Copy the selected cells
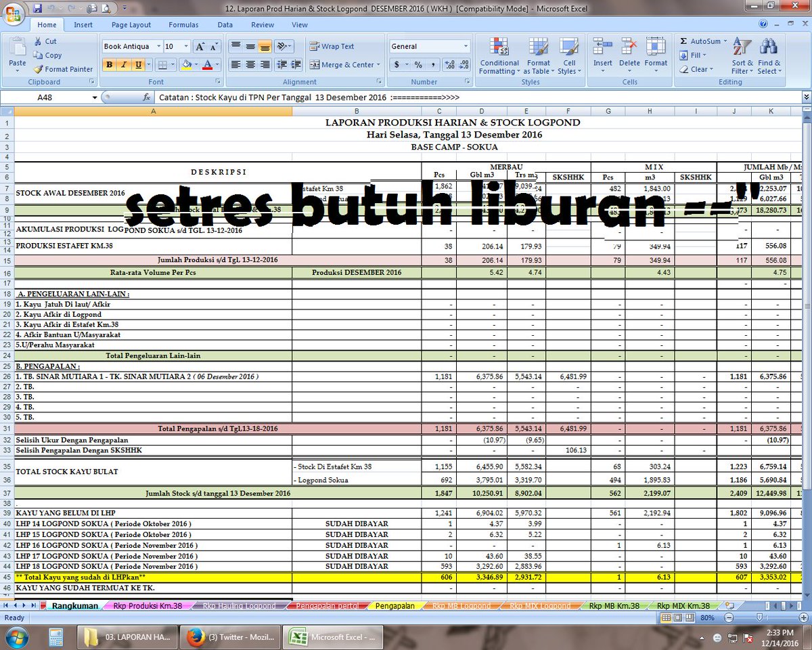 (x=47, y=56)
